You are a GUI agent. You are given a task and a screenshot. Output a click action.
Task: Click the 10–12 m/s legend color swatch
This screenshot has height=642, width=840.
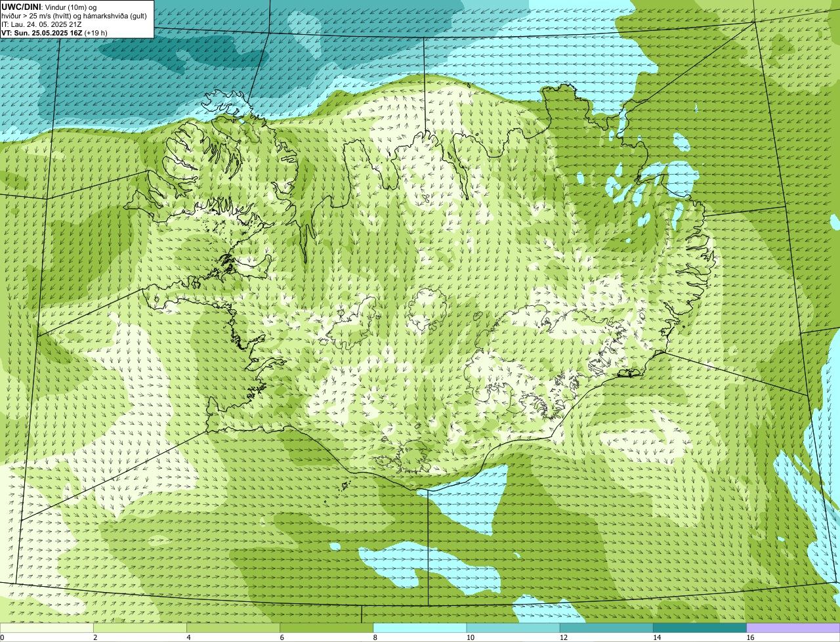coord(513,628)
